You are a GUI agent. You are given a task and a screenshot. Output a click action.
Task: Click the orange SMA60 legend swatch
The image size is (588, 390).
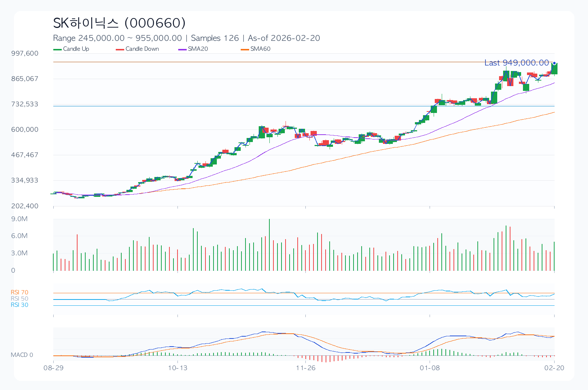point(245,49)
